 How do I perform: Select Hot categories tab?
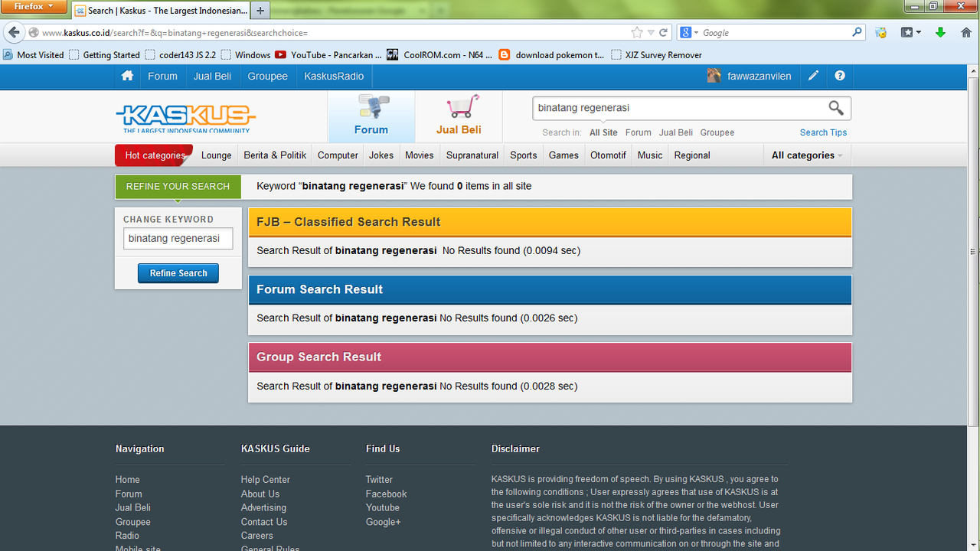[x=154, y=155]
